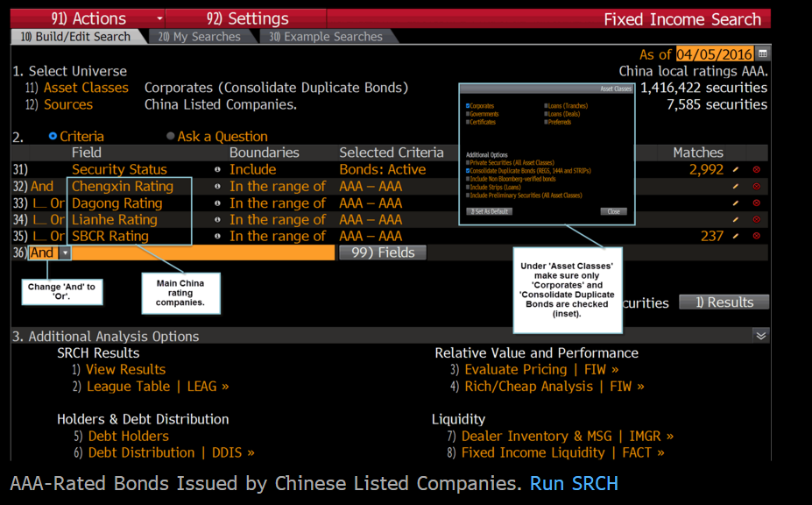Click Set As Default in the Asset Classes popup
Image resolution: width=812 pixels, height=505 pixels.
(x=490, y=211)
